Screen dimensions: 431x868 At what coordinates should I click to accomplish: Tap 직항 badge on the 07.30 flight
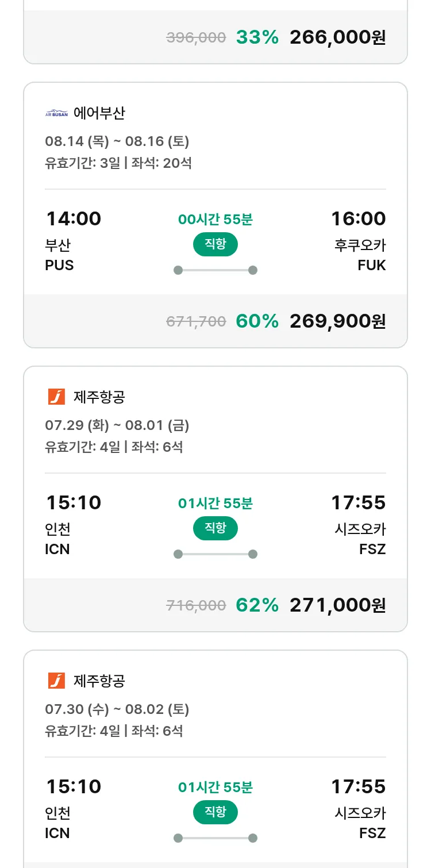pyautogui.click(x=215, y=812)
